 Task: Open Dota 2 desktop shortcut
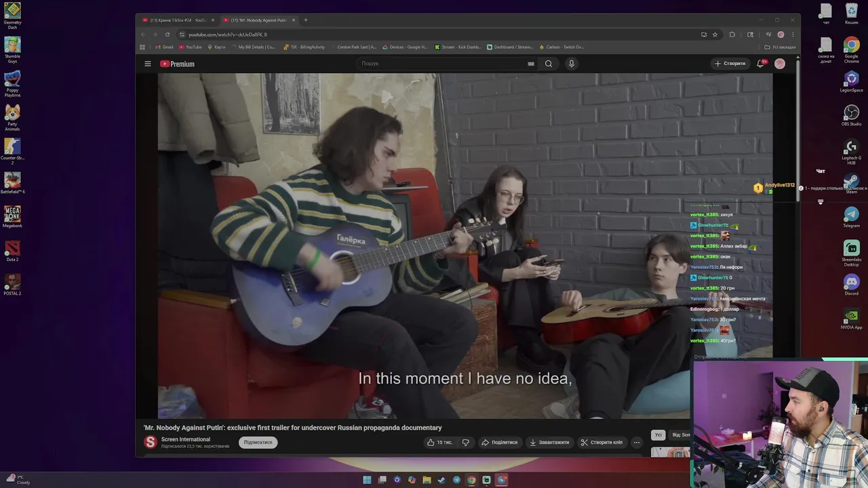point(12,251)
